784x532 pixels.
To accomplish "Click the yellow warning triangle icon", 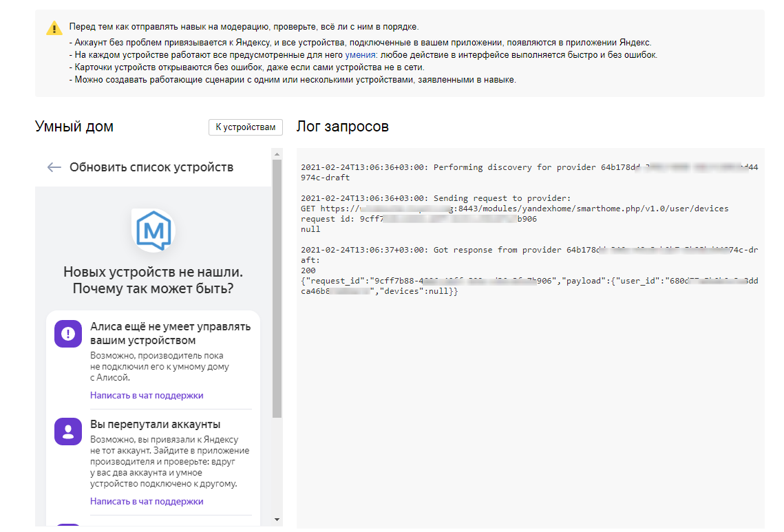I will [54, 28].
